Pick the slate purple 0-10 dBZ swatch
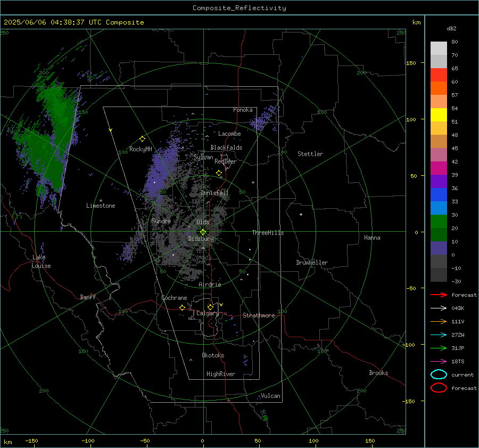 tap(439, 248)
